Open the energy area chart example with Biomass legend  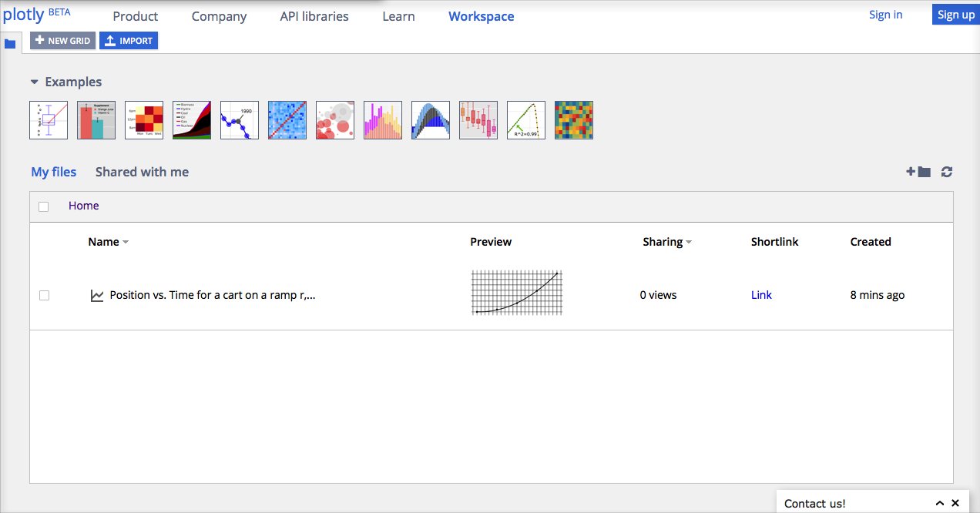tap(191, 120)
